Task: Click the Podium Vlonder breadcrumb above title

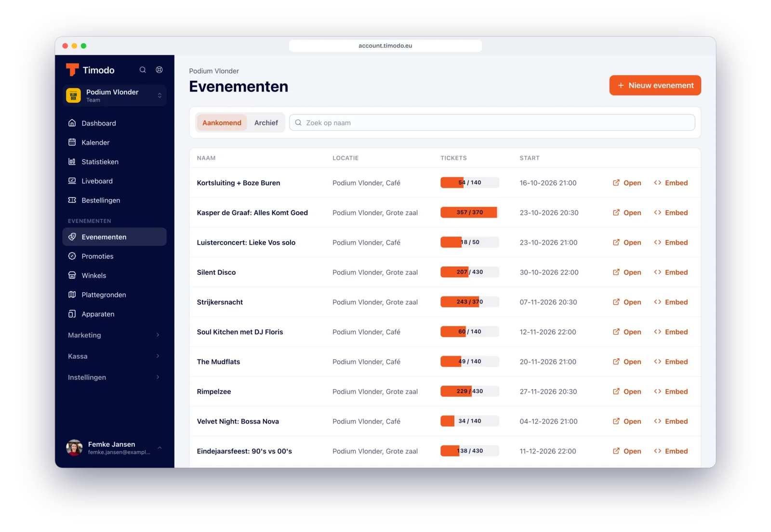Action: [214, 71]
